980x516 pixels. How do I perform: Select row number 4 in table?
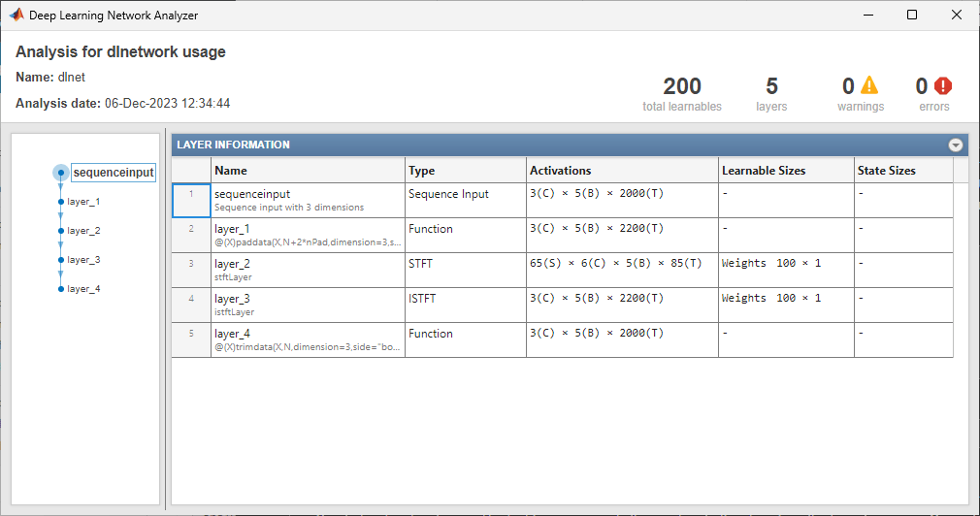click(x=191, y=305)
